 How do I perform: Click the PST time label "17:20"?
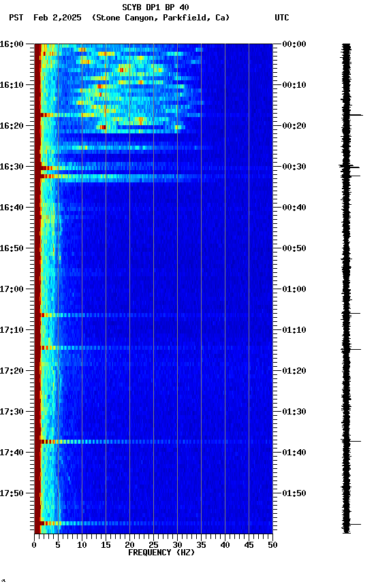tap(12, 371)
